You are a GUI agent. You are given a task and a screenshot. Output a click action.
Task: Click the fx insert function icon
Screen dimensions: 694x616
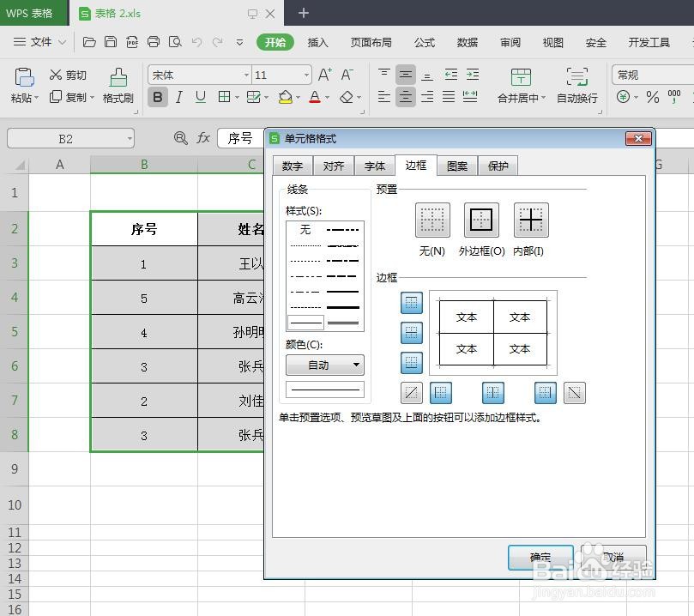coord(202,137)
